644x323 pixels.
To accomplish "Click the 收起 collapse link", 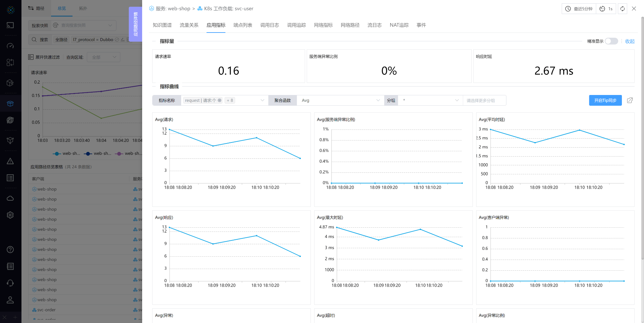I will tap(630, 41).
